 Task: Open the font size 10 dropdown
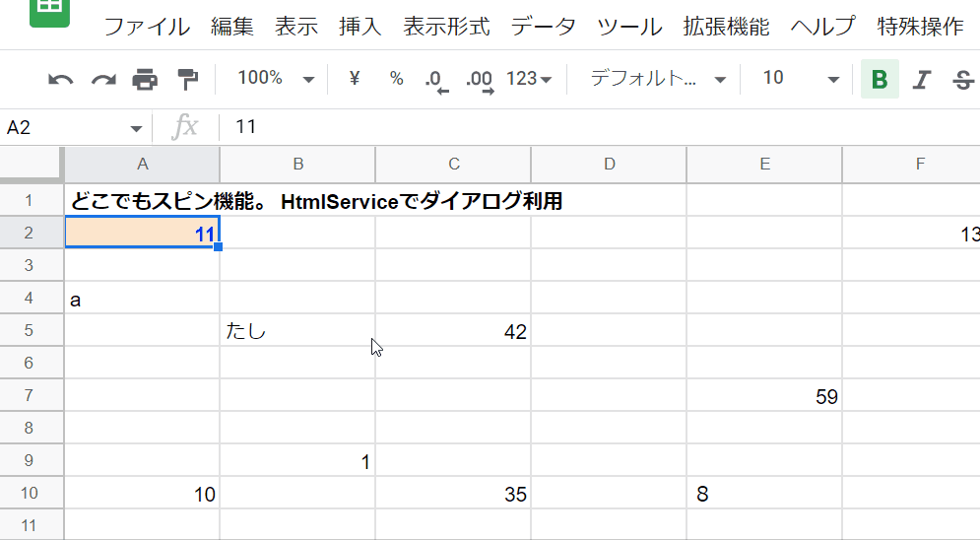(801, 78)
